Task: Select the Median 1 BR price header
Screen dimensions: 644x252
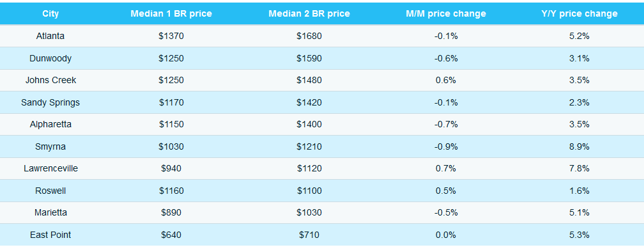Action: [171, 13]
